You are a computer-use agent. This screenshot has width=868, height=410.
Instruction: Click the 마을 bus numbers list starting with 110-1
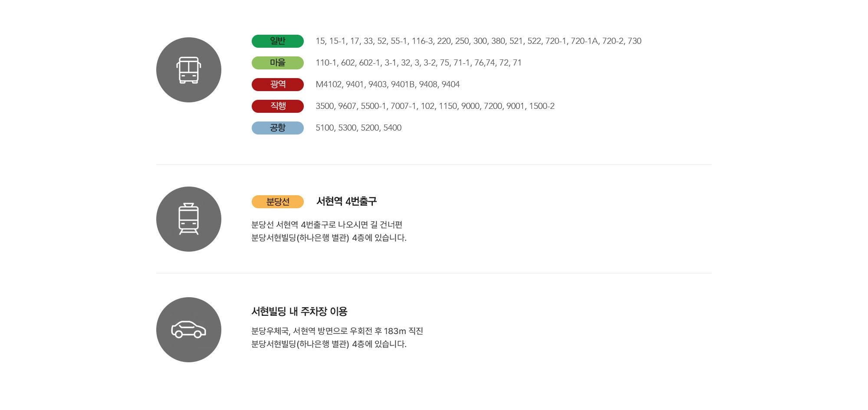click(418, 63)
